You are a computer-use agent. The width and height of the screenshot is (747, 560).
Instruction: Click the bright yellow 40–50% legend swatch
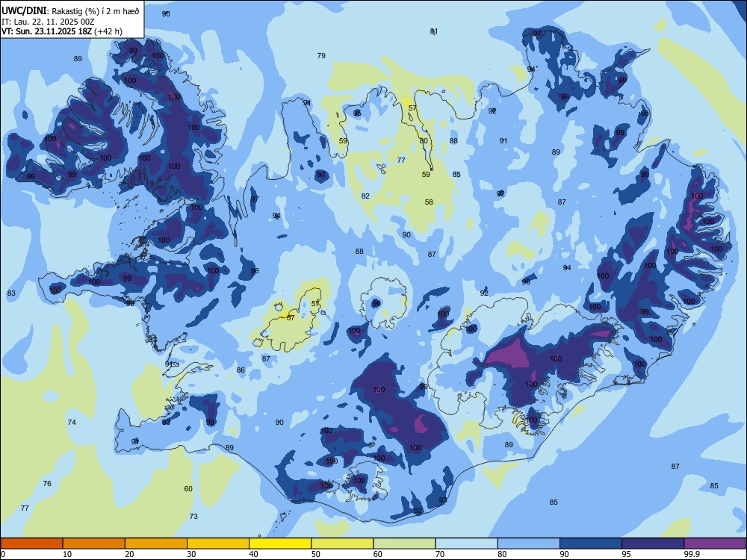click(x=280, y=544)
